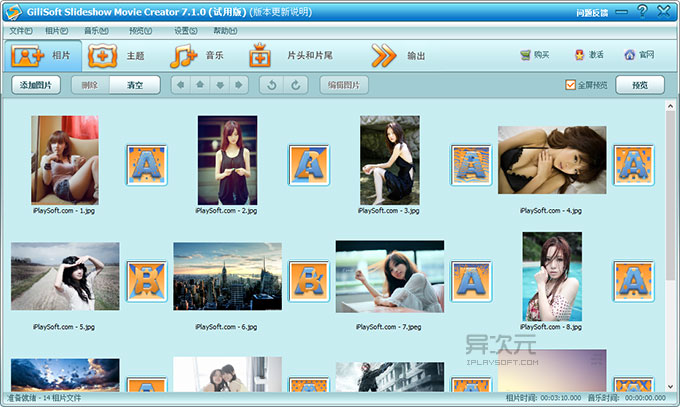Screen dimensions: 680x407
Task: Rotate photo clockwise
Action: click(x=296, y=85)
